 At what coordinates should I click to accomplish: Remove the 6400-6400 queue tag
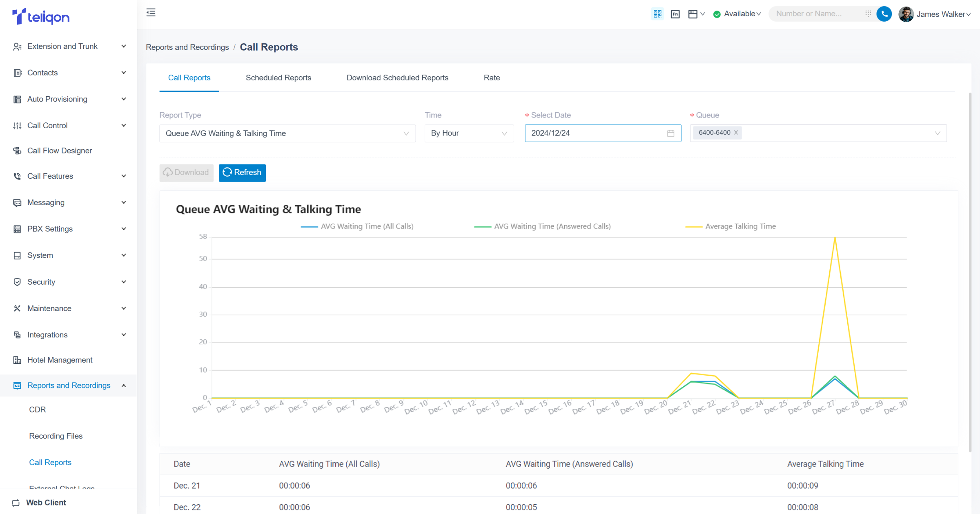click(736, 133)
